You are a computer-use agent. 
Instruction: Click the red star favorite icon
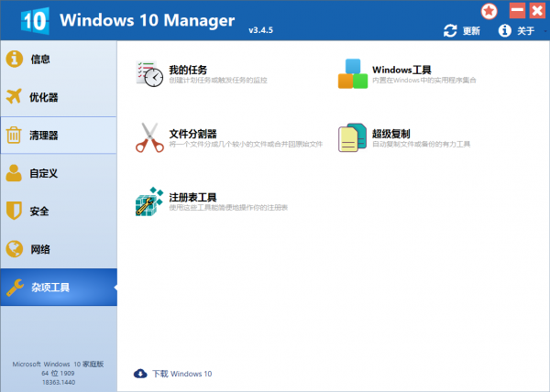[489, 11]
